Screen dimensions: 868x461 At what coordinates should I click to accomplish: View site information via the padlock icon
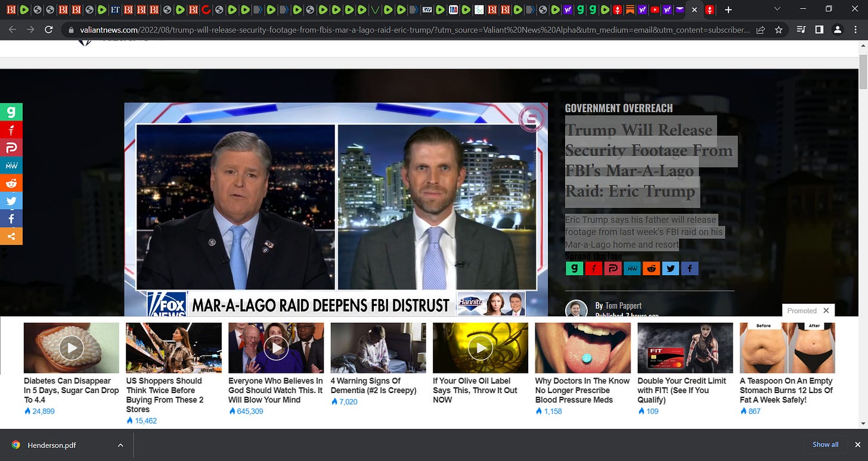(71, 30)
